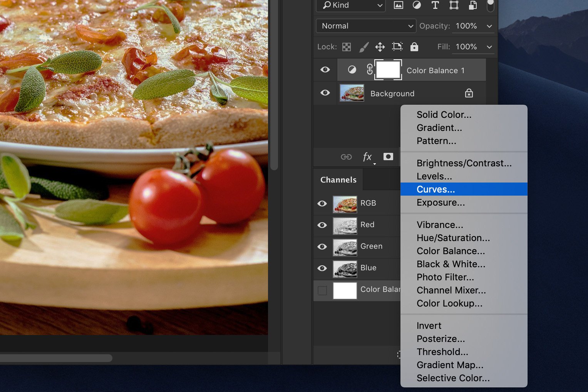Hide the Background layer
The width and height of the screenshot is (588, 392).
tap(325, 93)
